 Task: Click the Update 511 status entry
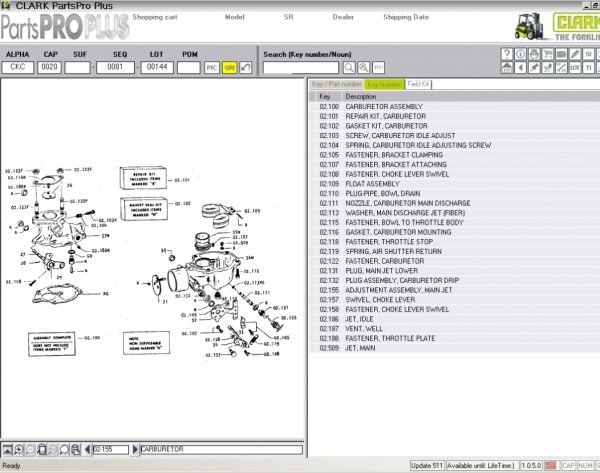tap(427, 465)
